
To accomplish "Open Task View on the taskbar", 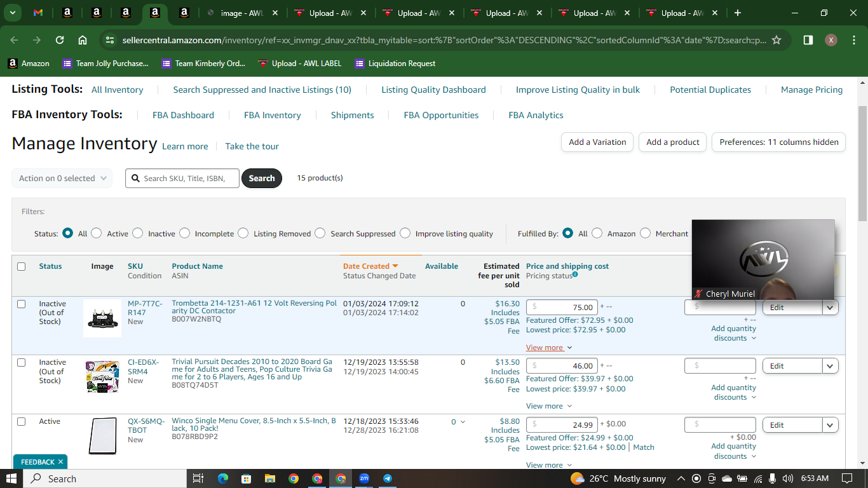I will click(x=198, y=478).
